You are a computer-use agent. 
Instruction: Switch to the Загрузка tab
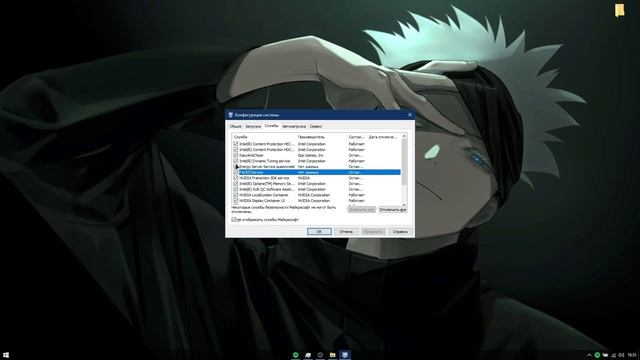[x=253, y=127]
